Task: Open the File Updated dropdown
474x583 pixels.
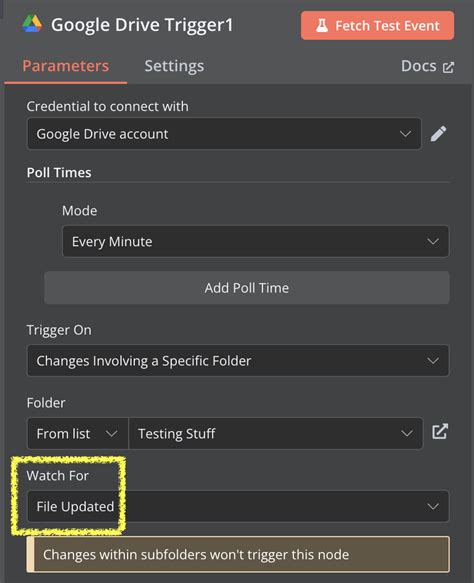Action: [x=238, y=506]
